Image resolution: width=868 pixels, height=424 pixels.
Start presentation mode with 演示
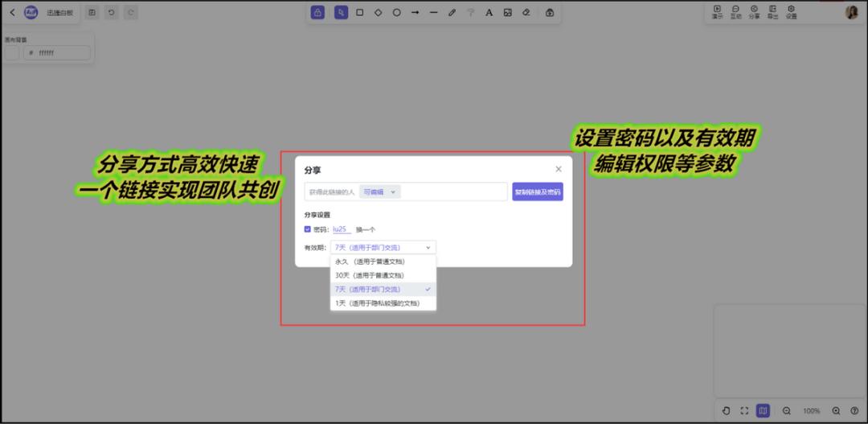tap(718, 12)
